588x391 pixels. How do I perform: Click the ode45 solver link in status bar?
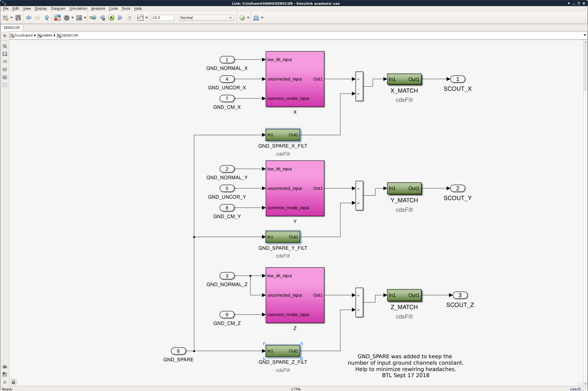[x=575, y=389]
